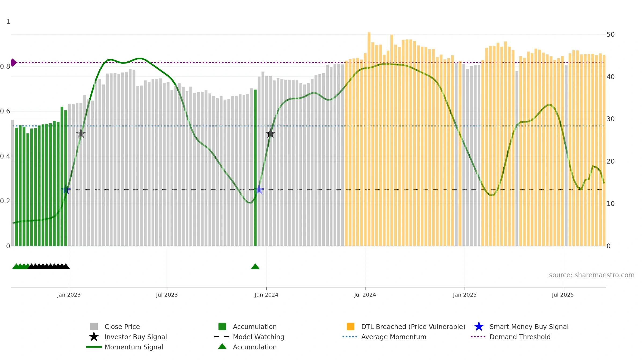Click the Investor Buy Signal legend label

click(136, 337)
